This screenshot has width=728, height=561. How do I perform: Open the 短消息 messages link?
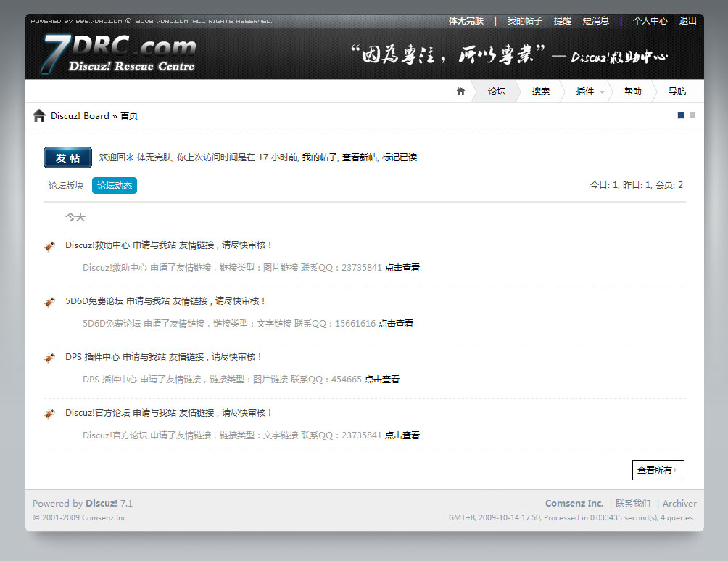point(596,21)
